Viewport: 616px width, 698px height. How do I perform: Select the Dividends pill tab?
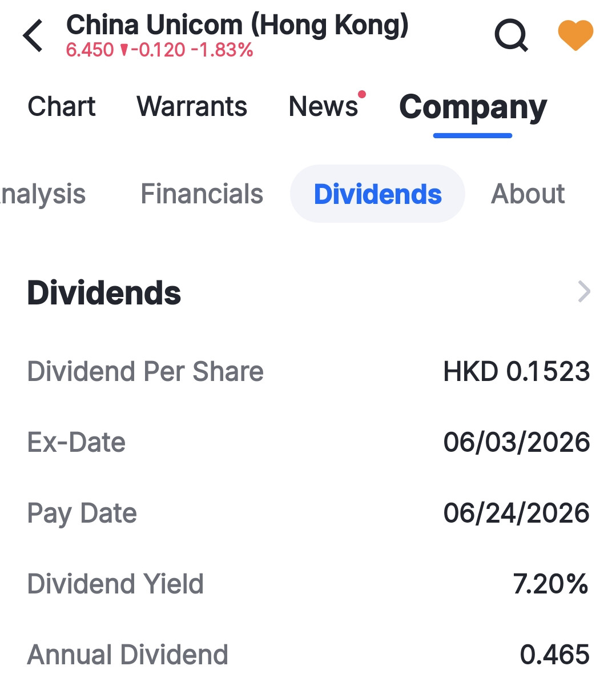pyautogui.click(x=377, y=194)
